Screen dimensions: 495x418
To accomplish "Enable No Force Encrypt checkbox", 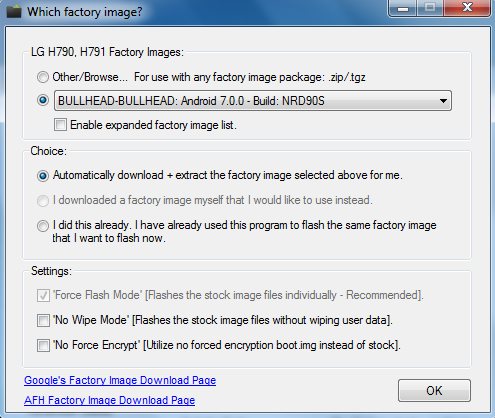I will coord(43,345).
